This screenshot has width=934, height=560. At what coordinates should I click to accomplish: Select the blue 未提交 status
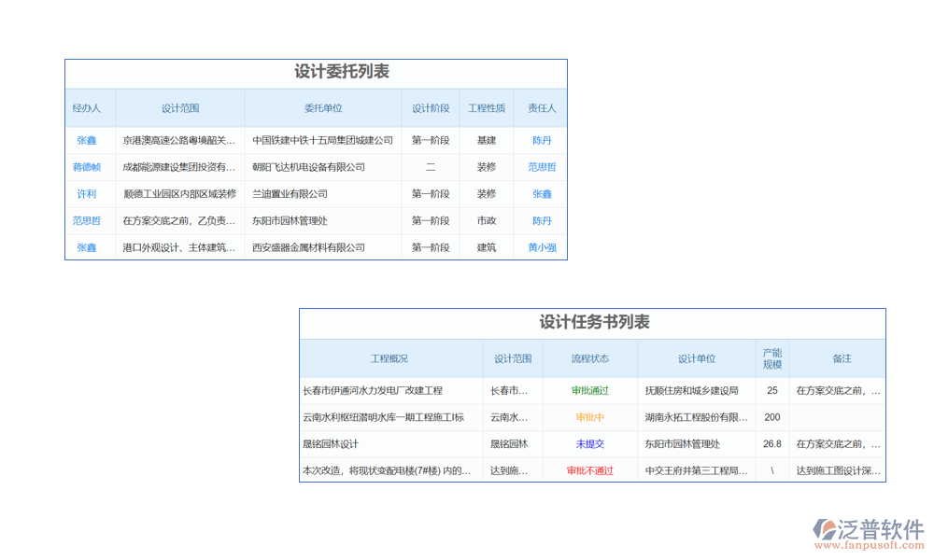pos(590,444)
